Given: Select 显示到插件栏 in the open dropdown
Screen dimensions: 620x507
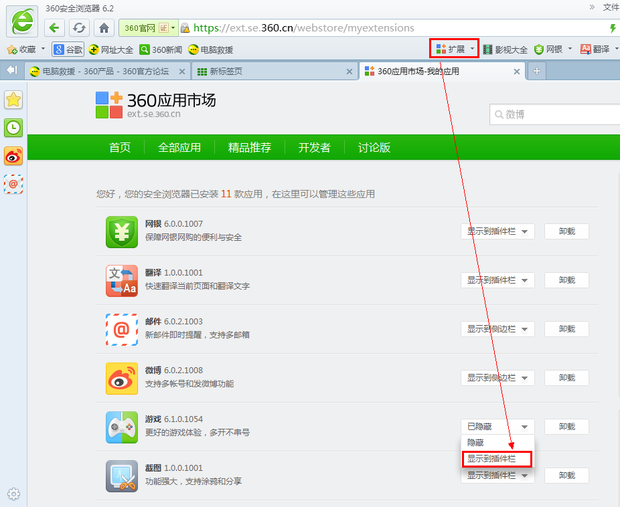Looking at the screenshot, I should point(497,459).
